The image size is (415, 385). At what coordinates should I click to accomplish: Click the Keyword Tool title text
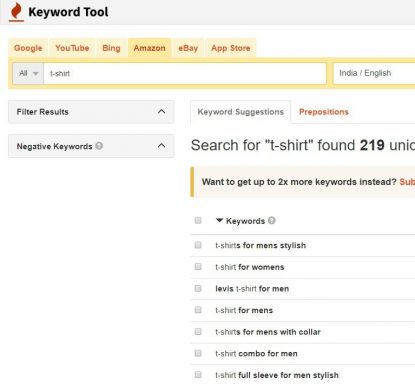click(x=68, y=12)
